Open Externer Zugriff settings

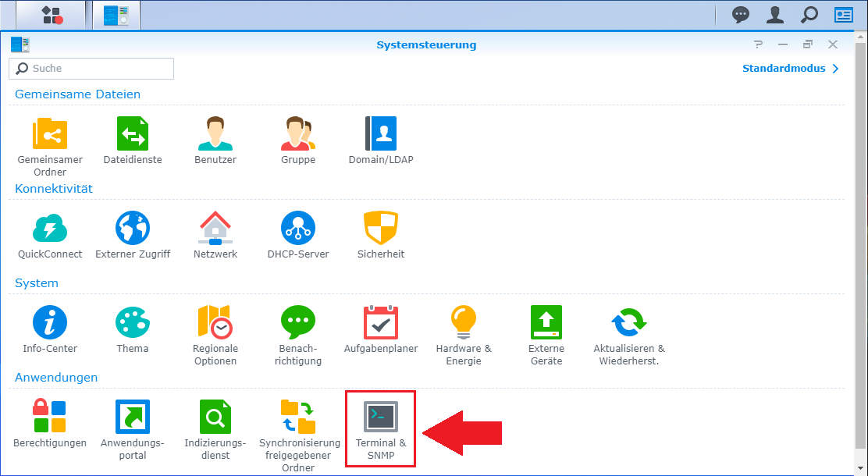point(133,228)
